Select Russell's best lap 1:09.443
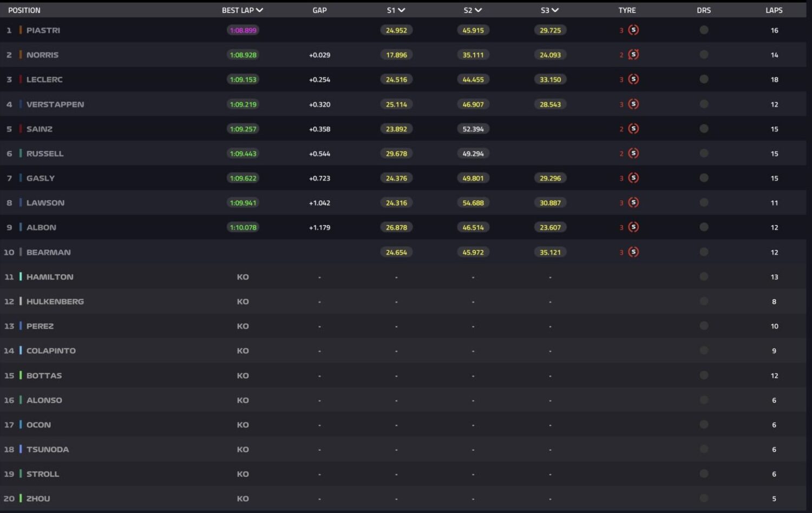 (x=243, y=154)
